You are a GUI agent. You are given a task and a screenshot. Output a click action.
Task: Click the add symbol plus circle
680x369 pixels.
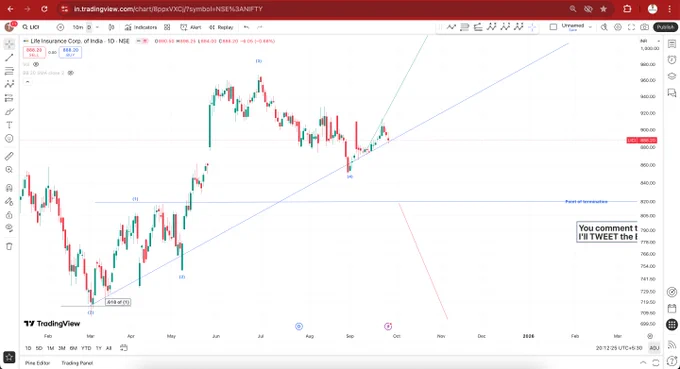point(60,27)
